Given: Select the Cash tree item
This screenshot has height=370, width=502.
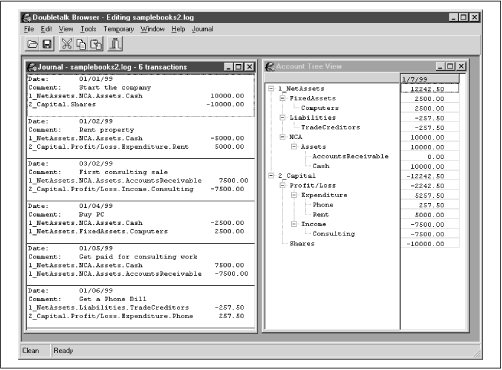Looking at the screenshot, I should [321, 166].
